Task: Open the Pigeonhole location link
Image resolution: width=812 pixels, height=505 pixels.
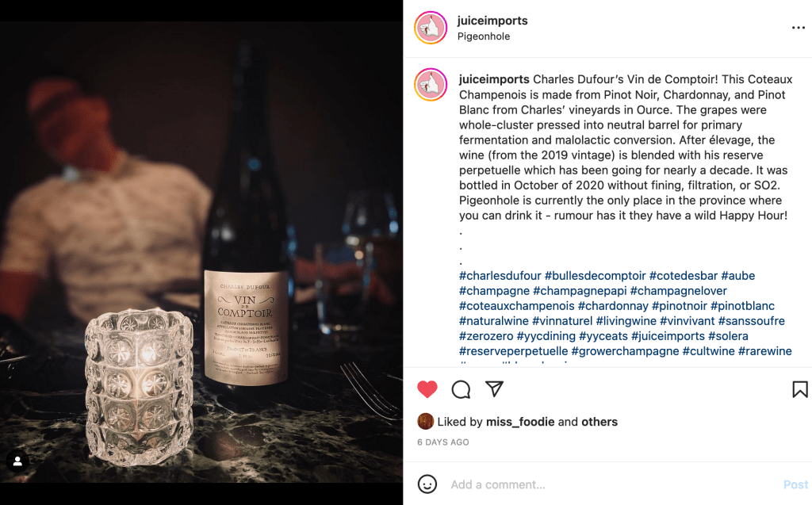Action: click(x=484, y=36)
